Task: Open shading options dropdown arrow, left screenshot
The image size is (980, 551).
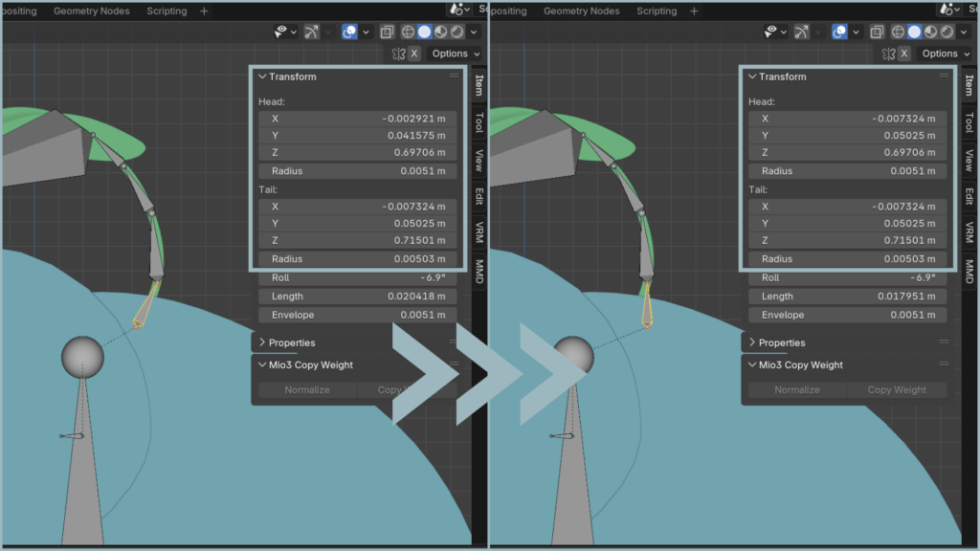Action: click(474, 32)
